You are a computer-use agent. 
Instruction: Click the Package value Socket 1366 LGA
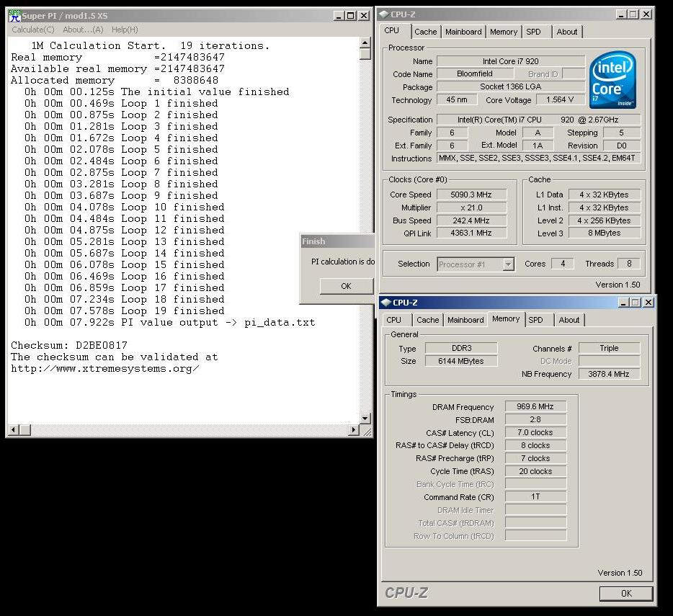pos(510,86)
